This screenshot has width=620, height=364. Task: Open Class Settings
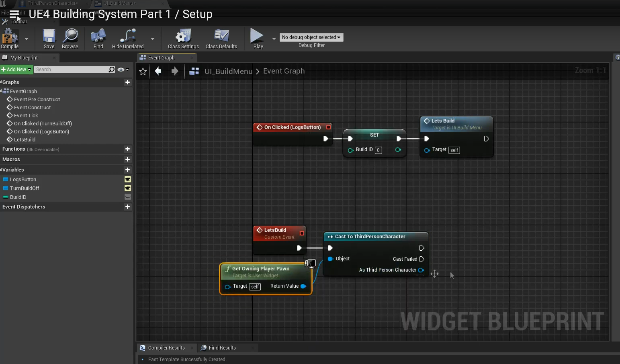(183, 37)
